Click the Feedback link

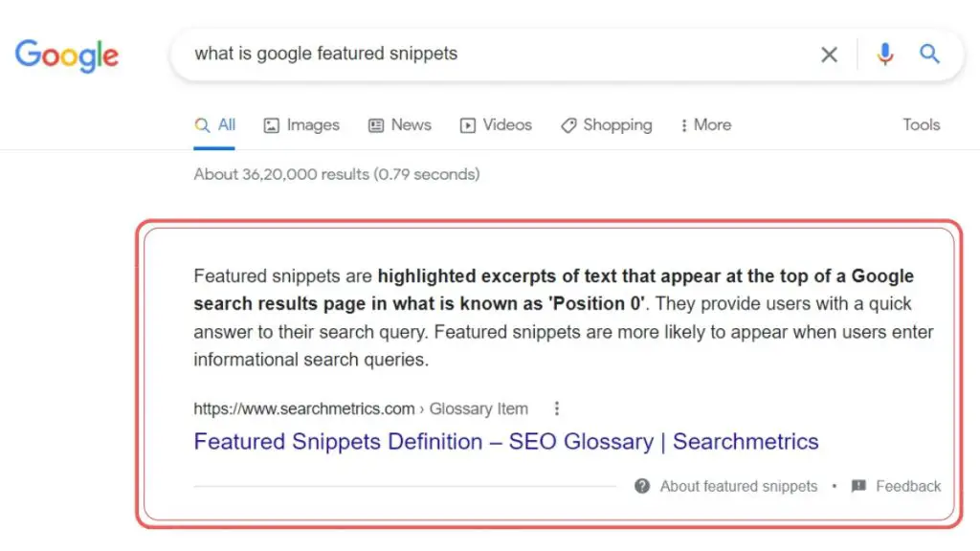tap(907, 486)
